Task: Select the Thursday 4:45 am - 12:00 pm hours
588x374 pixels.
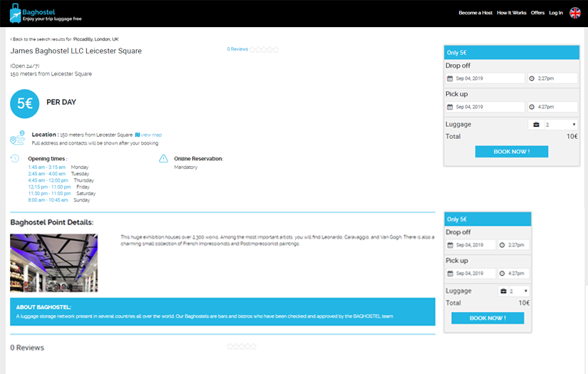Action: [61, 180]
